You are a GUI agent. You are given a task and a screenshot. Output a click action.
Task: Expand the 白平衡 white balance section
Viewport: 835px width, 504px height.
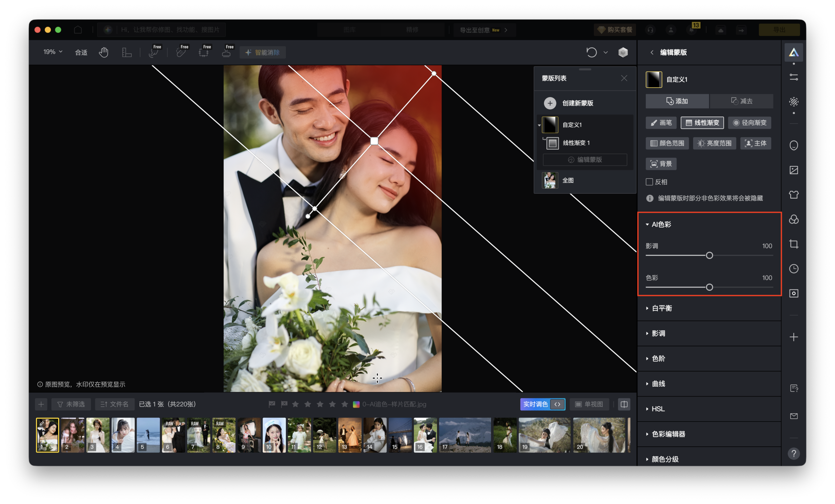click(661, 308)
